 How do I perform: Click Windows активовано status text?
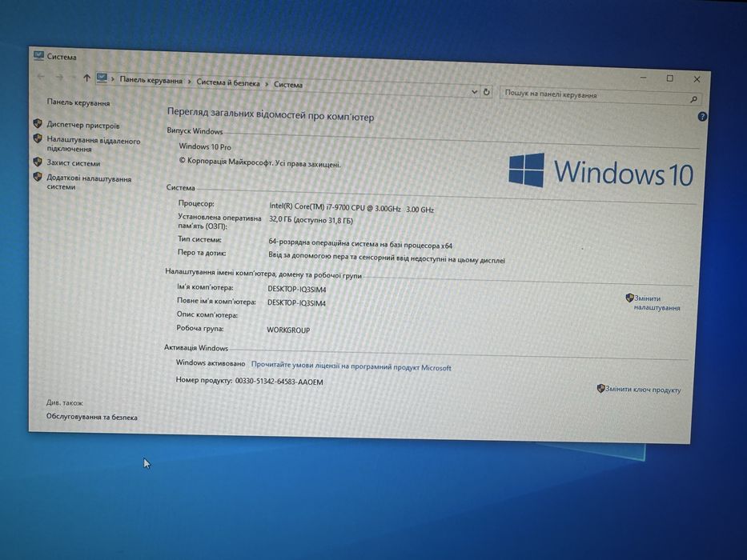point(210,363)
